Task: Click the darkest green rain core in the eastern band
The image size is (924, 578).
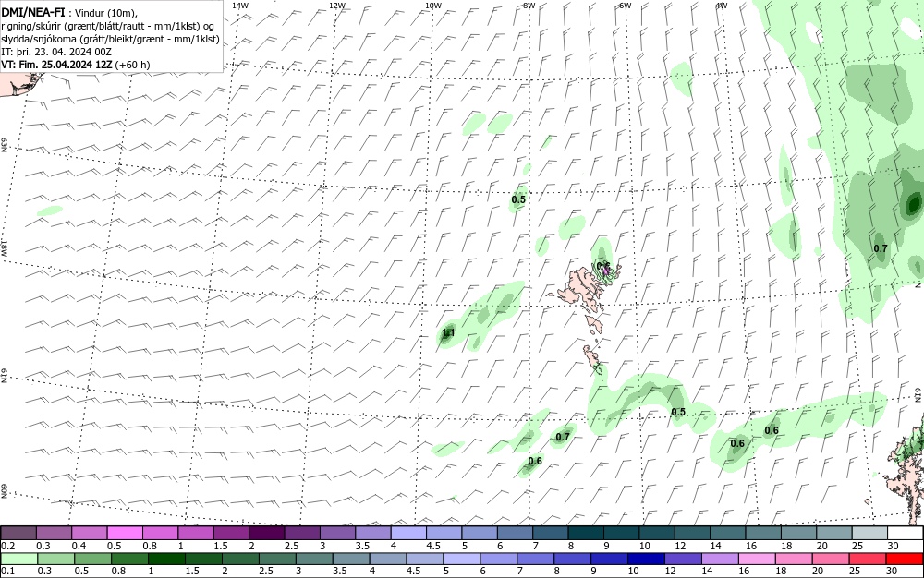Action: [x=914, y=204]
